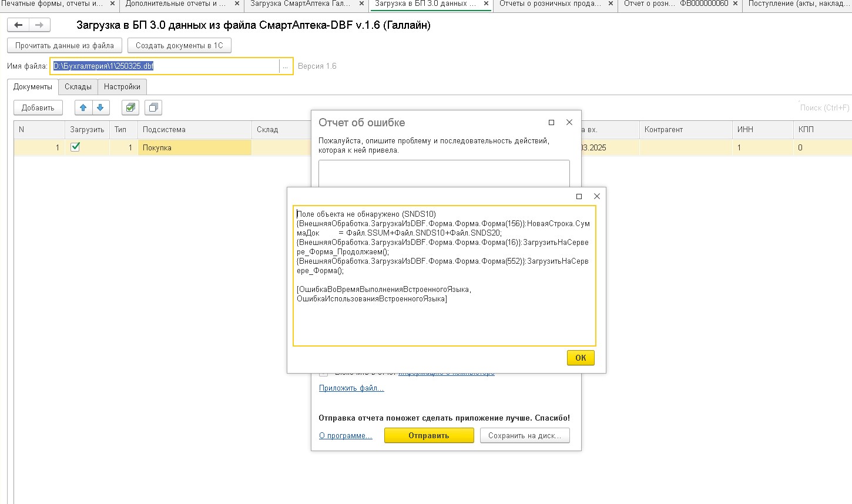Move row down with blue down arrow
Screen dimensions: 852x504
click(x=100, y=107)
